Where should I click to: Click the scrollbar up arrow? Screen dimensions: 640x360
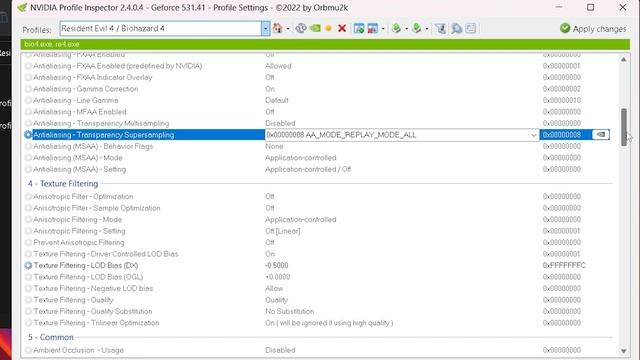click(623, 60)
